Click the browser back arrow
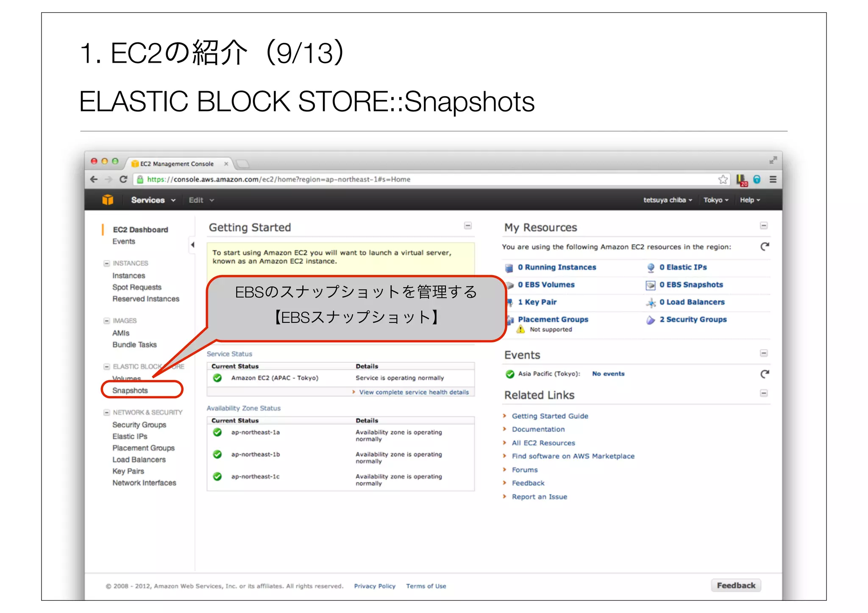Image resolution: width=868 pixels, height=613 pixels. 94,180
